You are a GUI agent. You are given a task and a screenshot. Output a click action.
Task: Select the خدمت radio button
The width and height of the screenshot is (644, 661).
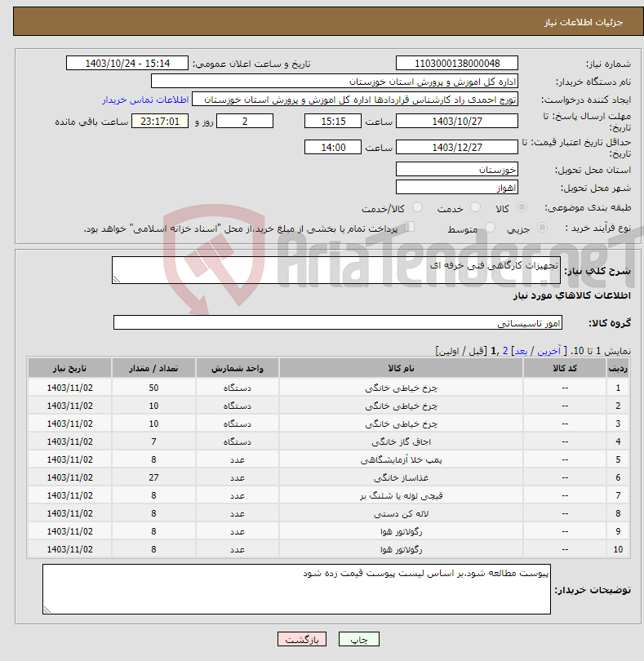pyautogui.click(x=475, y=207)
